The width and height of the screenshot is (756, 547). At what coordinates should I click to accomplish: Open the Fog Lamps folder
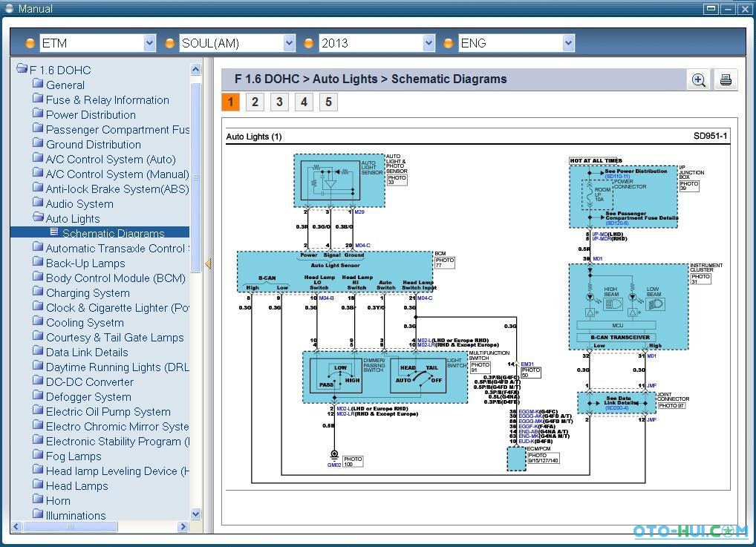click(x=67, y=456)
